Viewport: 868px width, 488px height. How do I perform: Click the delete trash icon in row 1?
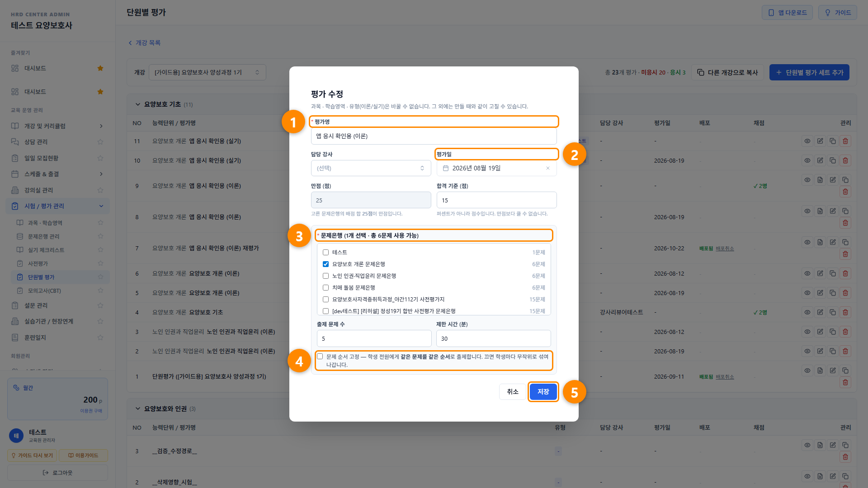coord(845,382)
